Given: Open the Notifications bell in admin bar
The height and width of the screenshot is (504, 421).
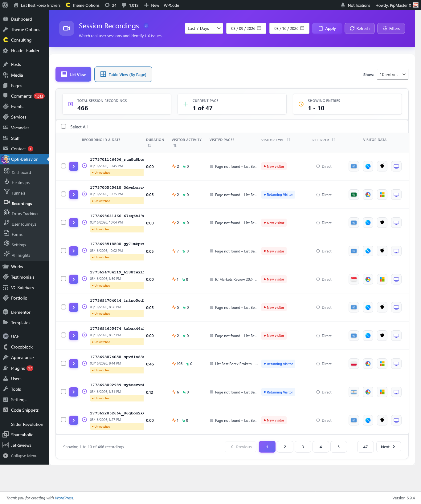Looking at the screenshot, I should pyautogui.click(x=343, y=5).
